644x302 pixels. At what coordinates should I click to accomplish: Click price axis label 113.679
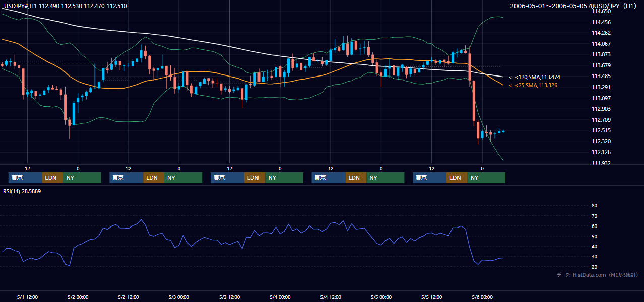pyautogui.click(x=601, y=65)
